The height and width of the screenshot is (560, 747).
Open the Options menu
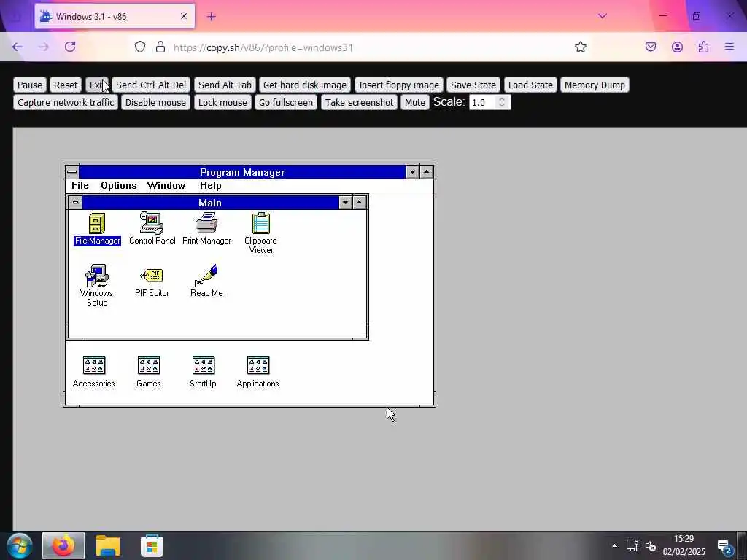119,186
